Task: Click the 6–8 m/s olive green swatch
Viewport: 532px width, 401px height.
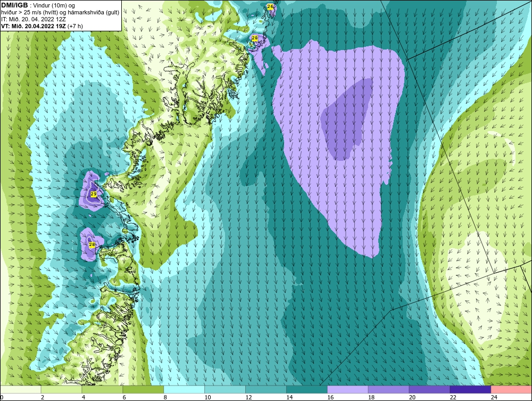Action: click(143, 389)
